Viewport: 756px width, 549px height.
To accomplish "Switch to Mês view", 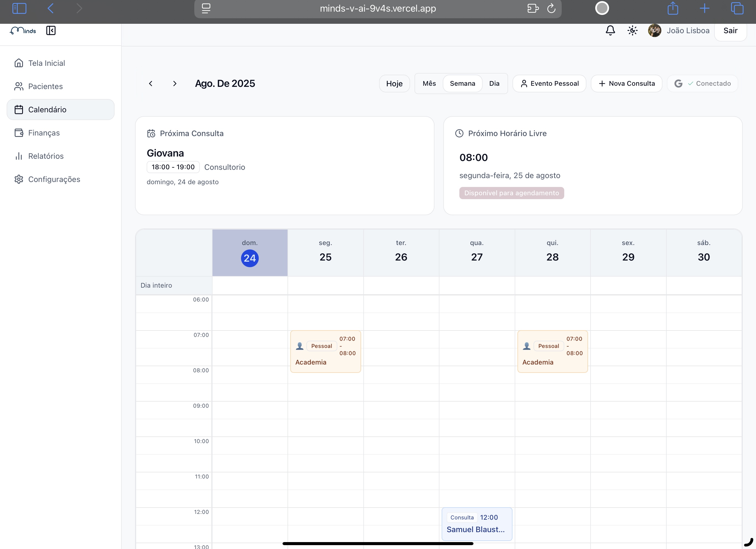I will coord(429,84).
